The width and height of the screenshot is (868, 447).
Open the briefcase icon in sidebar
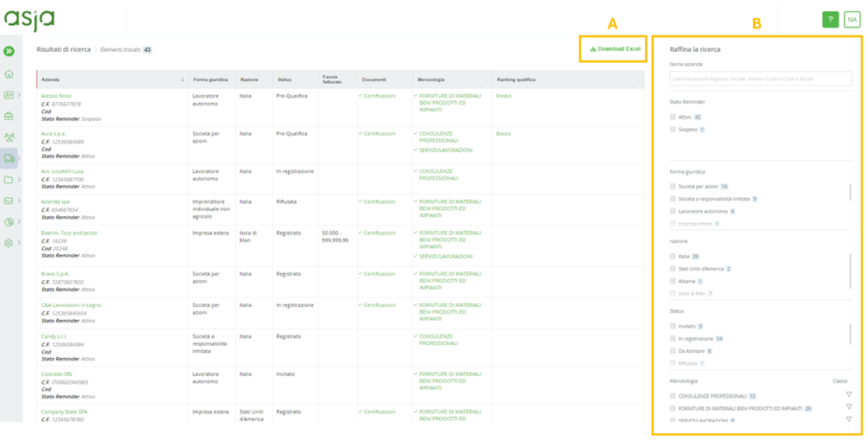click(9, 117)
